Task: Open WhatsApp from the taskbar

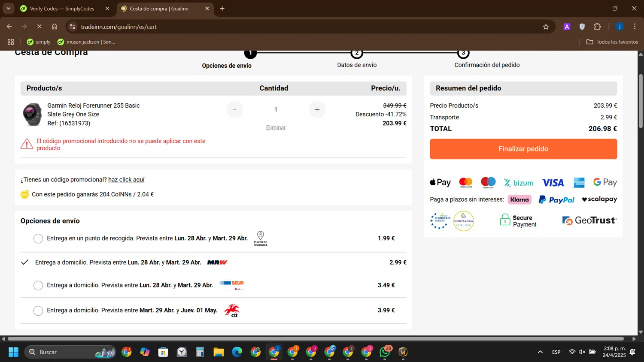Action: pyautogui.click(x=385, y=352)
